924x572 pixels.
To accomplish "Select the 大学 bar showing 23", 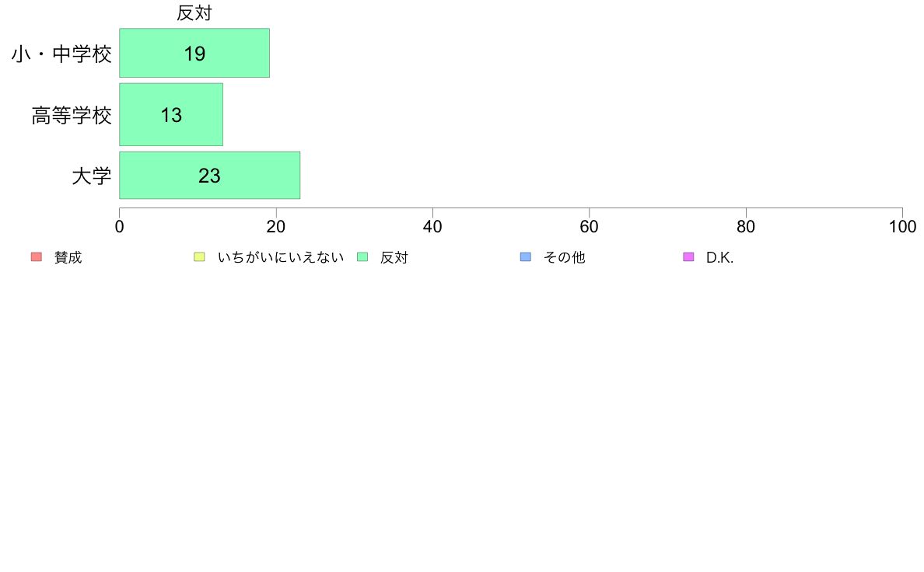I will click(210, 175).
